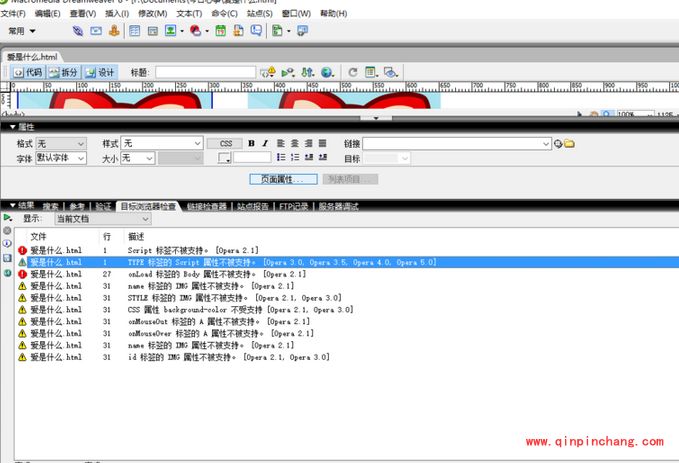Viewport: 679px width, 463px height.
Task: Insert a named anchor icon
Action: click(x=114, y=31)
